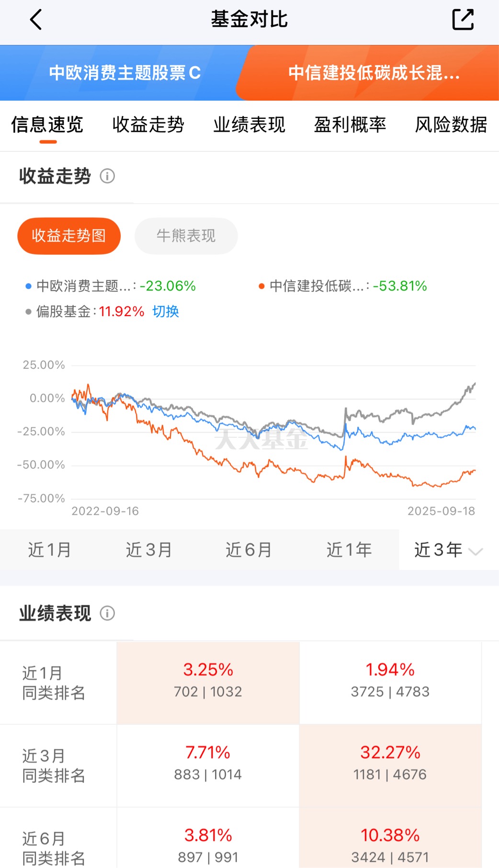Tap the back arrow icon

click(x=36, y=20)
